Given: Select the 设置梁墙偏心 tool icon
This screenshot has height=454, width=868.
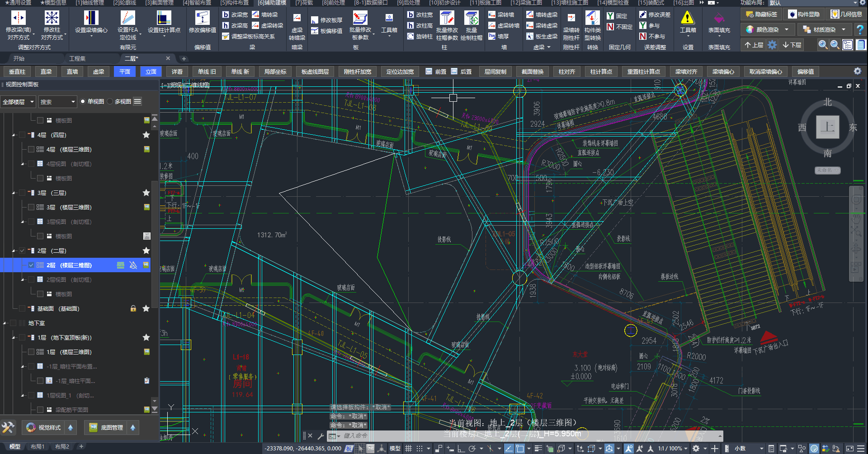Looking at the screenshot, I should click(x=91, y=18).
